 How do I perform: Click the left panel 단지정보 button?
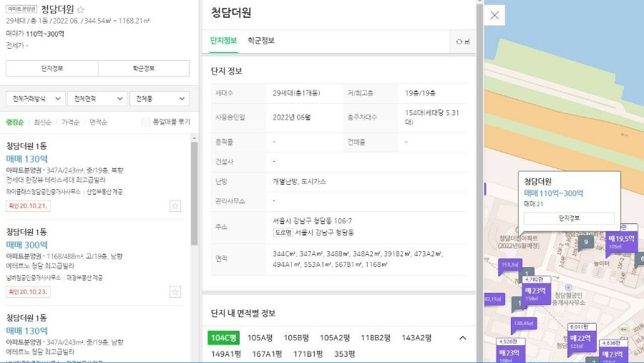(52, 68)
